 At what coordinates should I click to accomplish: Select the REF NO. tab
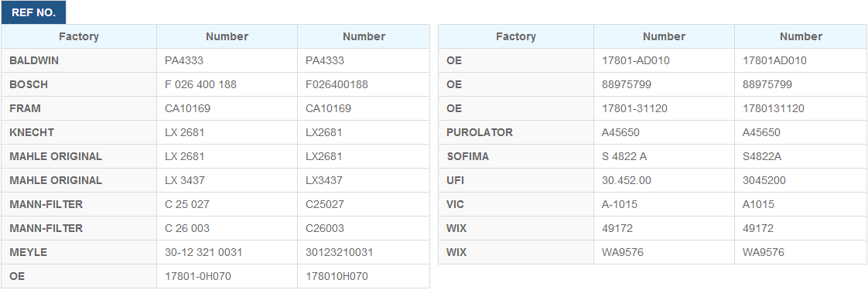[x=33, y=12]
